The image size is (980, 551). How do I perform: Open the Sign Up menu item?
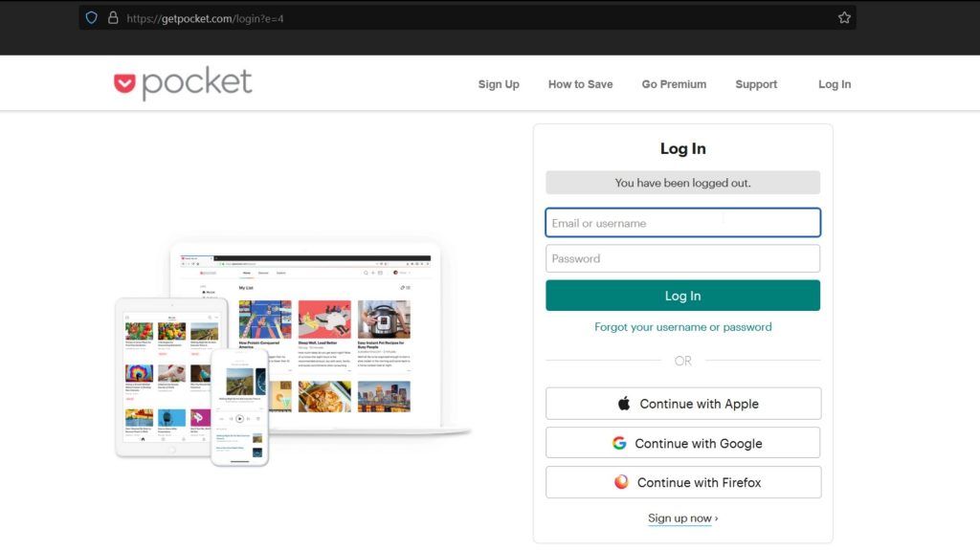(x=499, y=84)
